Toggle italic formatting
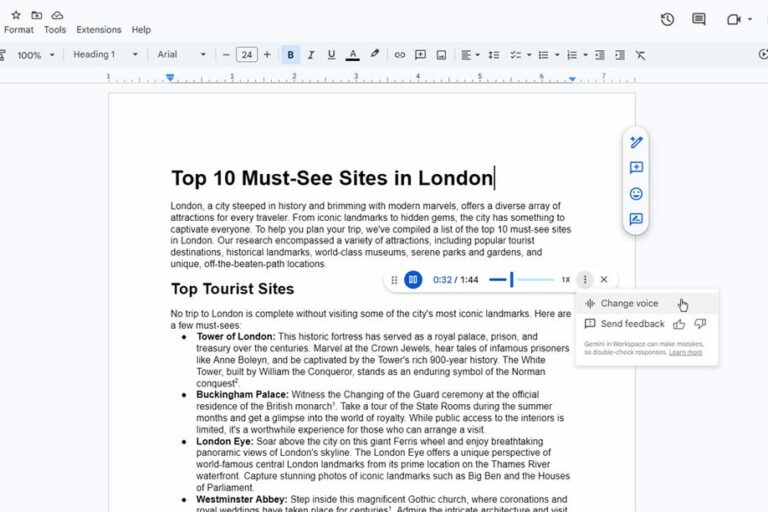768x512 pixels. [x=311, y=55]
